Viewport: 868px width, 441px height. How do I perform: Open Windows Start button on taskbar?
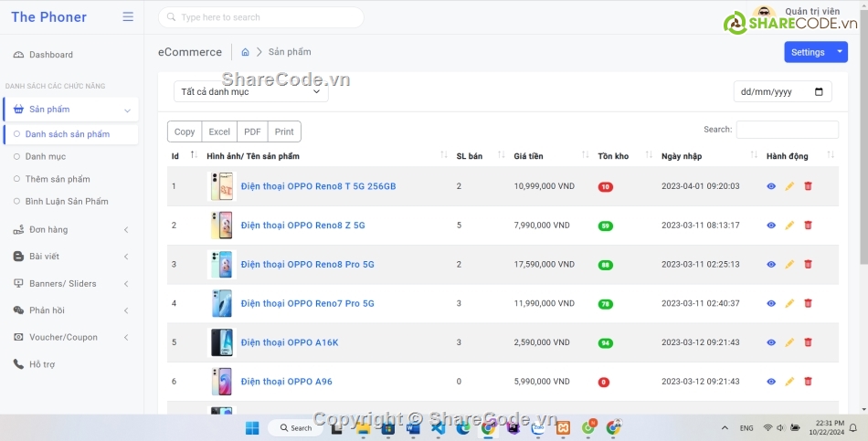tap(252, 427)
